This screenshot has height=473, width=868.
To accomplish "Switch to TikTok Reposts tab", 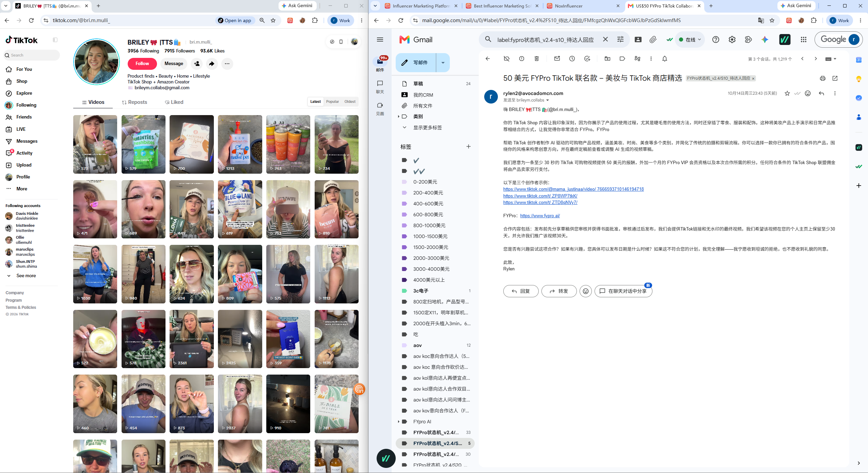I will click(x=135, y=102).
